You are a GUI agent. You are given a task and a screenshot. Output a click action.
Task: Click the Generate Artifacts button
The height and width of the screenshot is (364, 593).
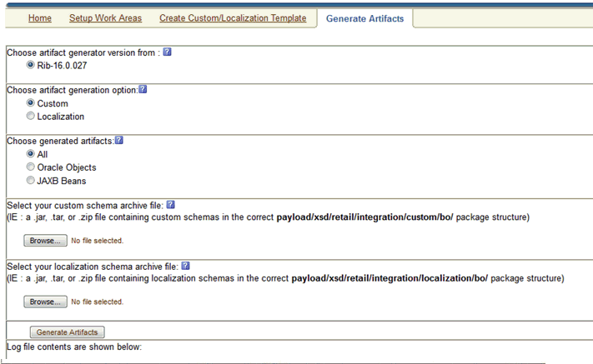pos(68,332)
